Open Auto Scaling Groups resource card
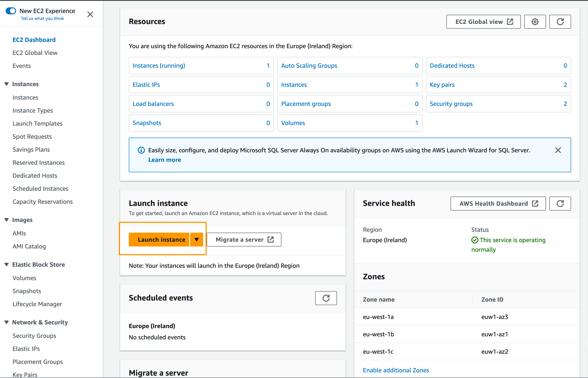The width and height of the screenshot is (588, 378). click(x=350, y=66)
